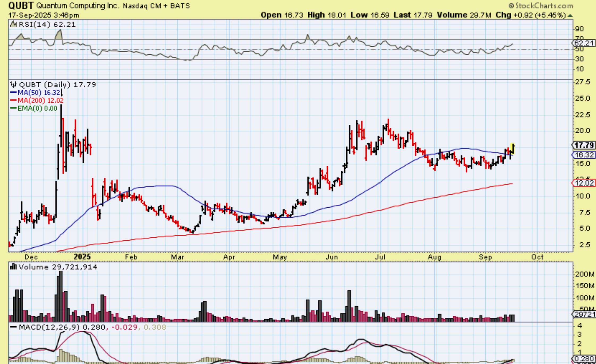Click the green up arrow beside Chg
Image resolution: width=596 pixels, height=364 pixels.
pos(570,16)
